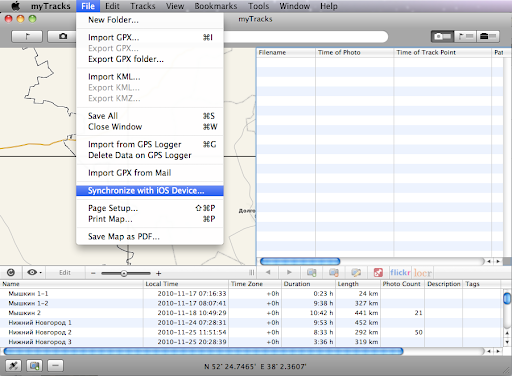Screen dimensions: 512x376
Task: Open the eye visibility dropdown
Action: pyautogui.click(x=34, y=273)
